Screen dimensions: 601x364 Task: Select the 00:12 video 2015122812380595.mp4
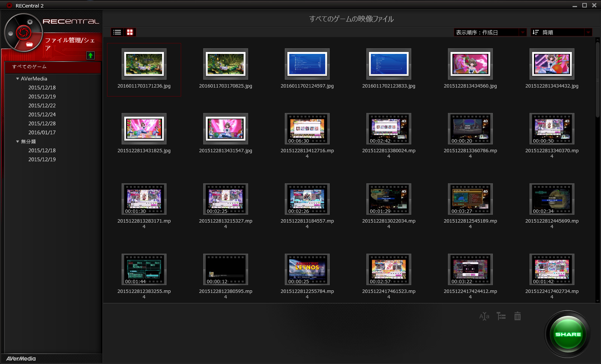click(226, 269)
